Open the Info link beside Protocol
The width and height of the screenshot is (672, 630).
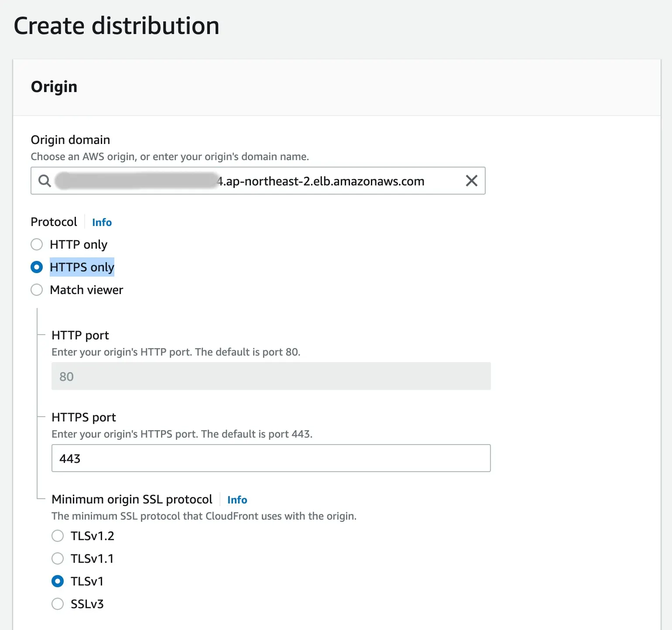pos(102,223)
